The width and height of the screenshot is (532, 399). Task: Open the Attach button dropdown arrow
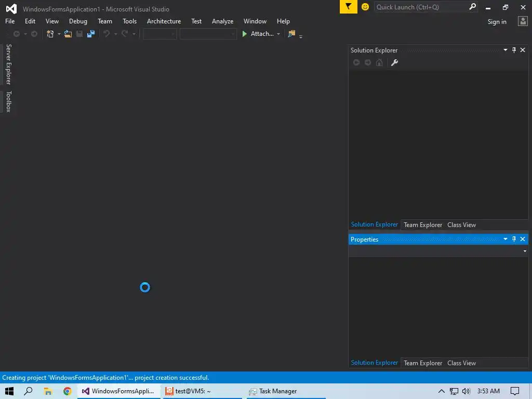(278, 34)
